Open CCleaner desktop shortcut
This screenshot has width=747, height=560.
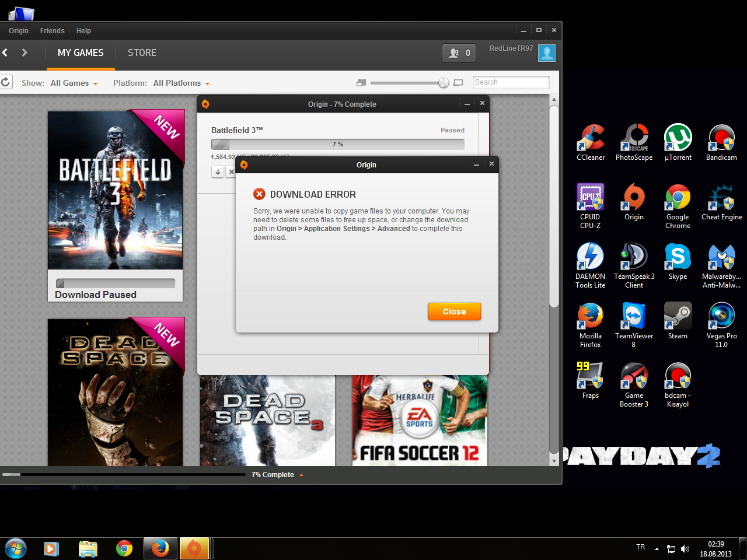591,142
